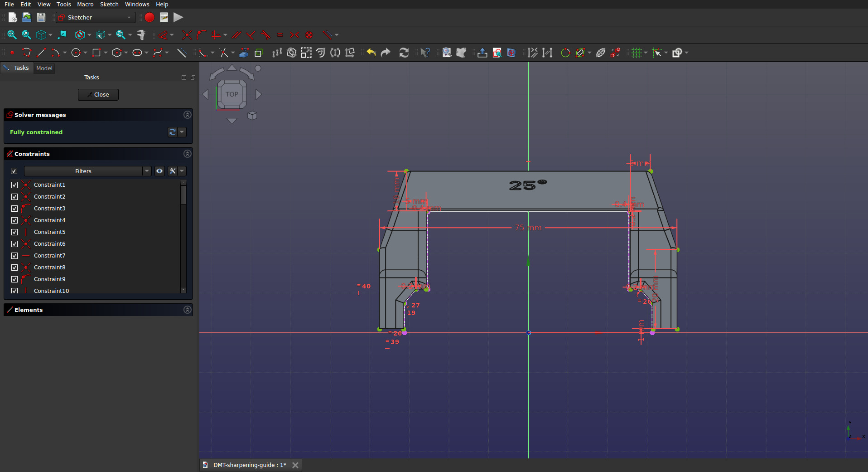Uncheck the Constraint6 checkbox
868x472 pixels.
click(x=14, y=244)
